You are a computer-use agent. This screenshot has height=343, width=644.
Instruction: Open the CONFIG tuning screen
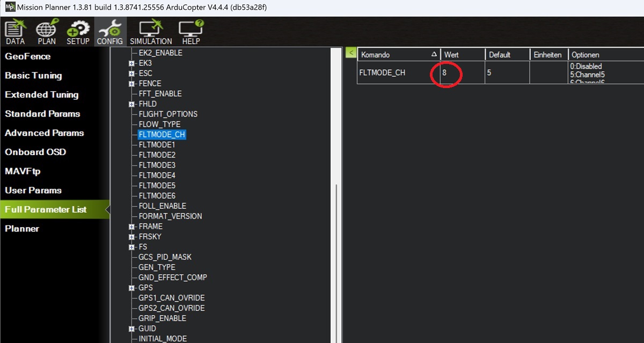110,32
